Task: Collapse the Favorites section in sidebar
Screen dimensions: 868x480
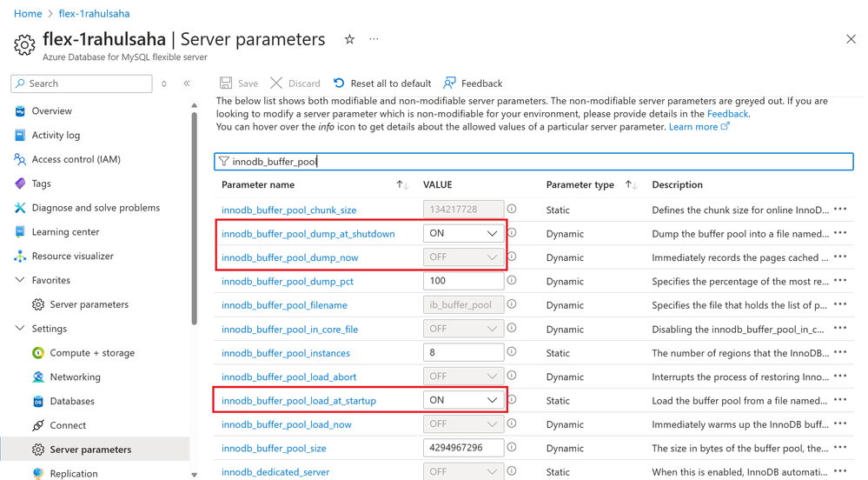Action: pos(20,280)
